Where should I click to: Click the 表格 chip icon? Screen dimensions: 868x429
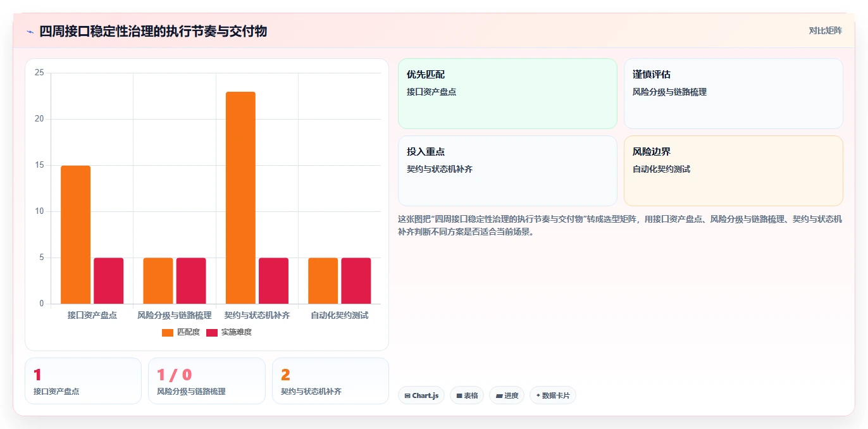point(459,396)
